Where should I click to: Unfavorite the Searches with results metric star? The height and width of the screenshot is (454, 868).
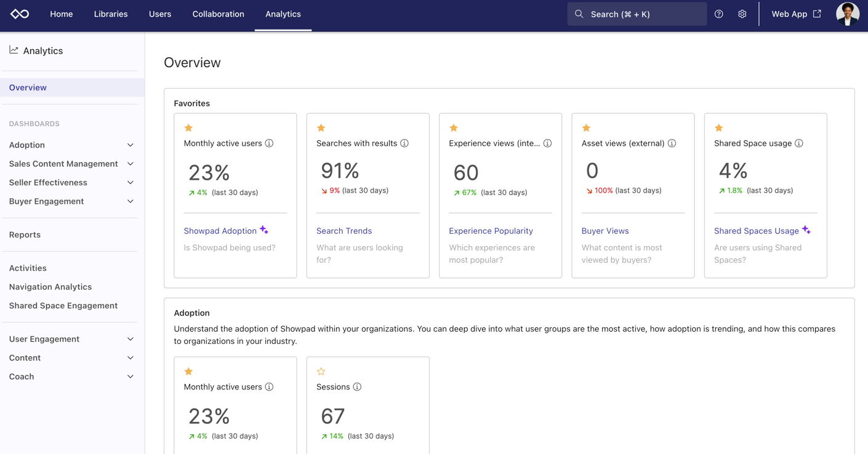coord(321,127)
